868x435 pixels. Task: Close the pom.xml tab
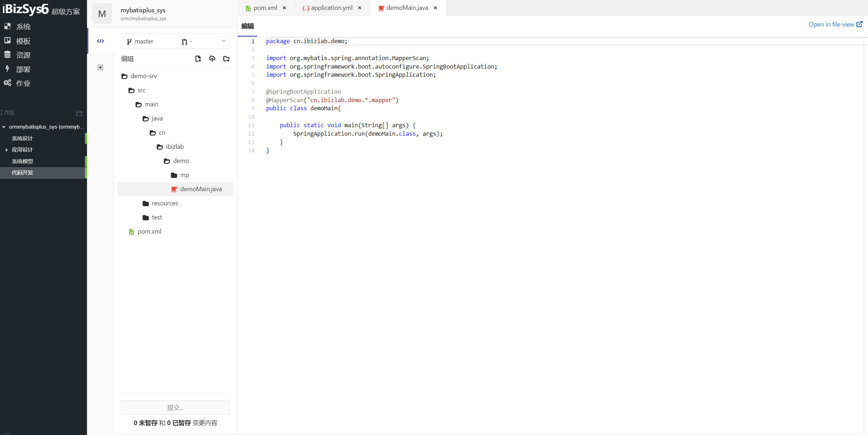[x=284, y=8]
